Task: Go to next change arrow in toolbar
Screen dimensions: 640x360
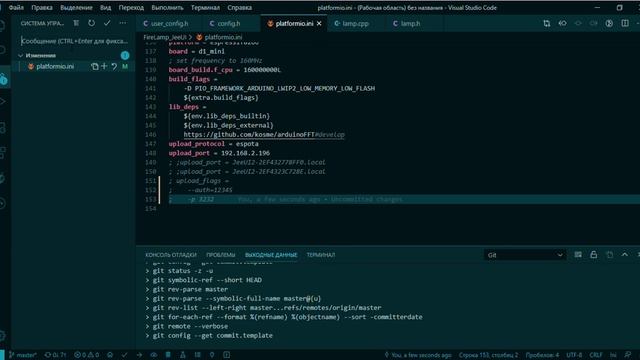Action: tap(593, 24)
